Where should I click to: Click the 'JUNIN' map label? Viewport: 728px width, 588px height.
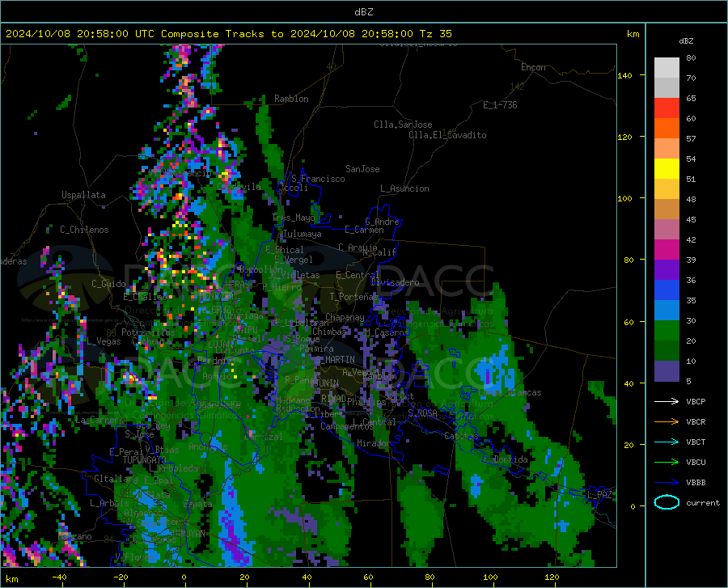point(327,383)
